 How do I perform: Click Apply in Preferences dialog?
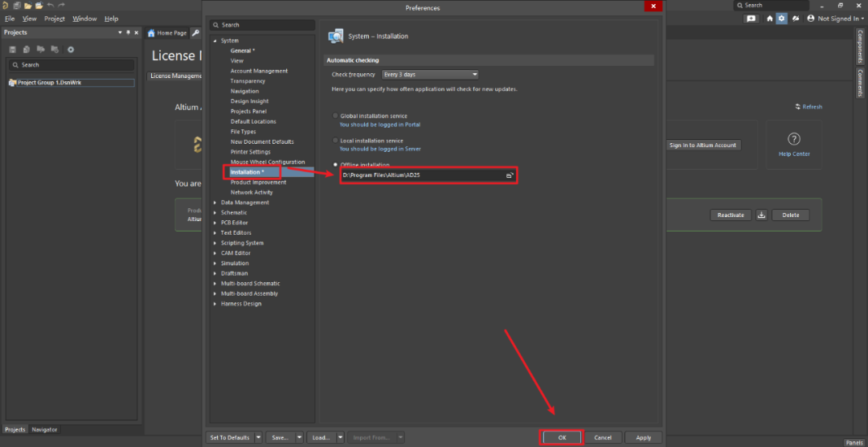click(x=643, y=437)
